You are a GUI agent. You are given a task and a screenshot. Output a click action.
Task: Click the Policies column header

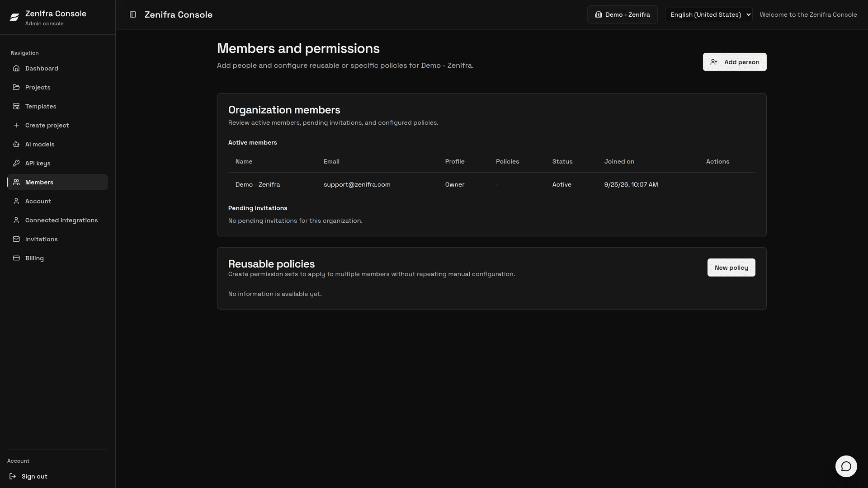point(507,161)
